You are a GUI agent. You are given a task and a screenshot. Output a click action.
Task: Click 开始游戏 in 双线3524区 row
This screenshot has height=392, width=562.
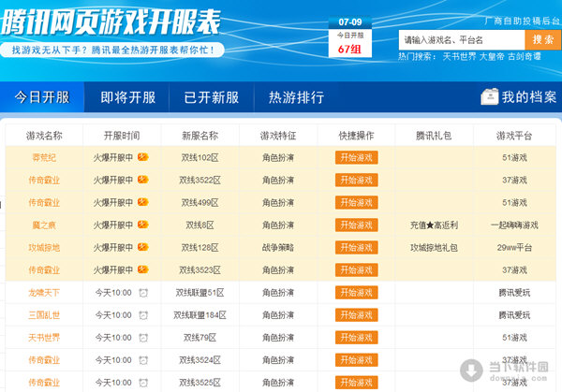356,360
